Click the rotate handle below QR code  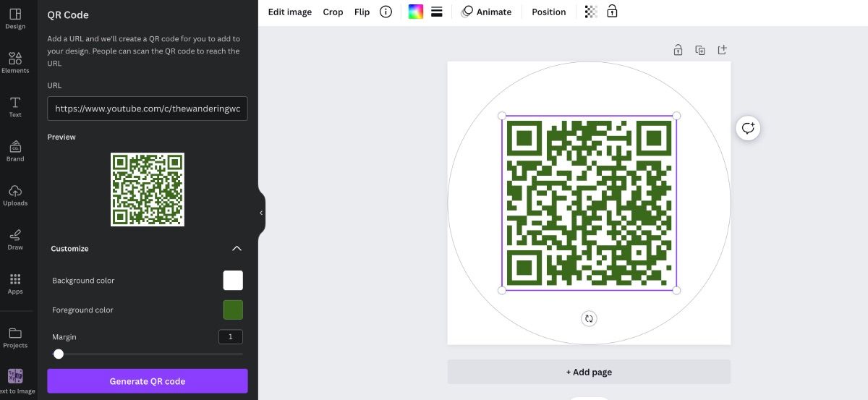(x=589, y=318)
